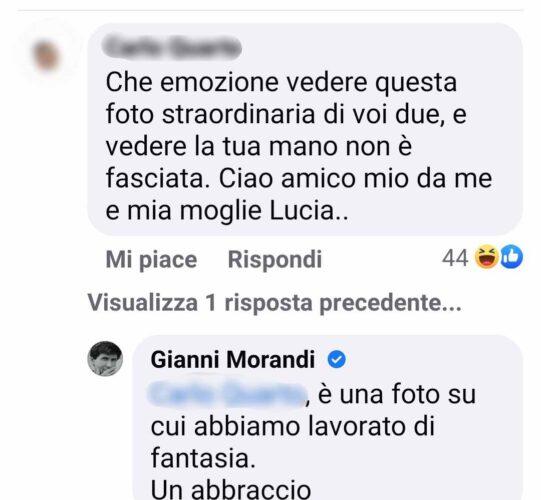Expand Visualizza 1 risposta precedente
The height and width of the screenshot is (500, 541).
(274, 303)
